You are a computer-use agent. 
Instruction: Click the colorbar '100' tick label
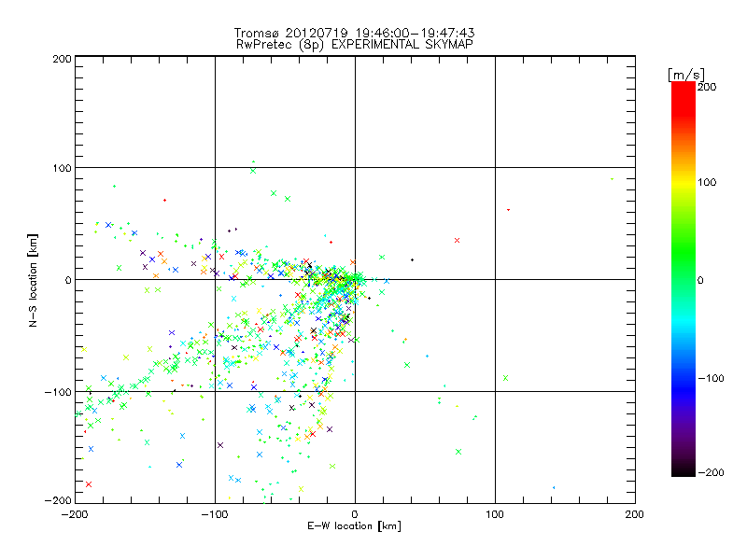tap(707, 182)
